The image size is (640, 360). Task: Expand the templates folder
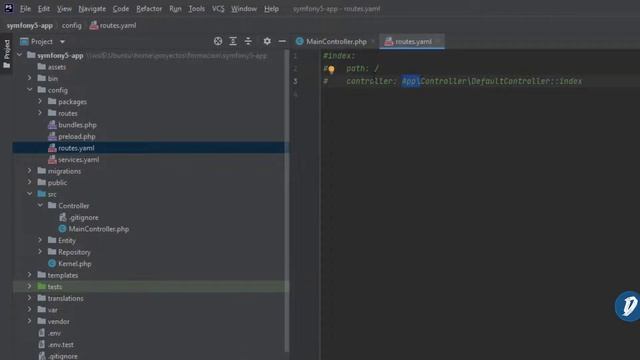[x=29, y=275]
